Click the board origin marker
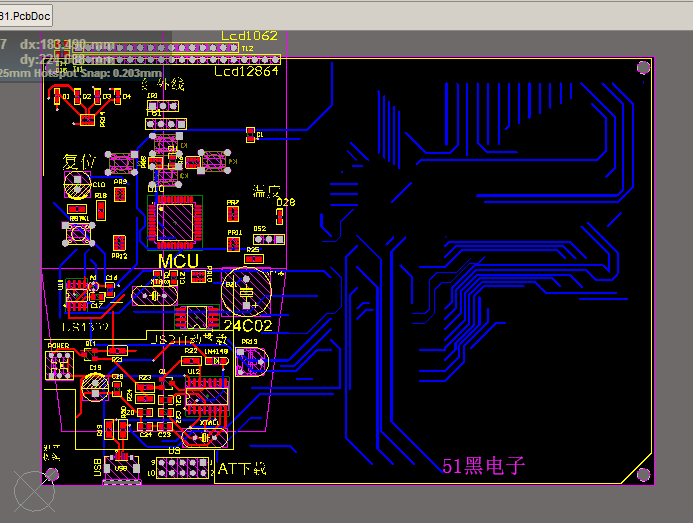 pyautogui.click(x=34, y=491)
